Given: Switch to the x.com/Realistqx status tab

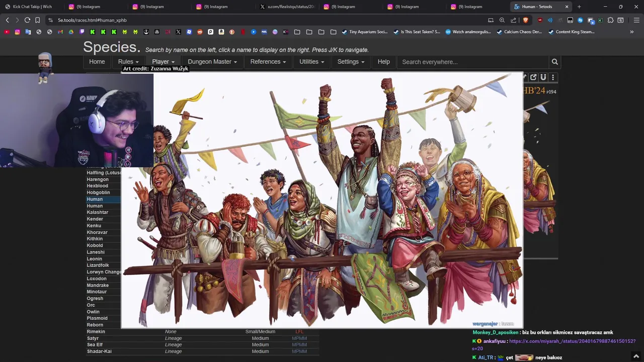Looking at the screenshot, I should (287, 7).
